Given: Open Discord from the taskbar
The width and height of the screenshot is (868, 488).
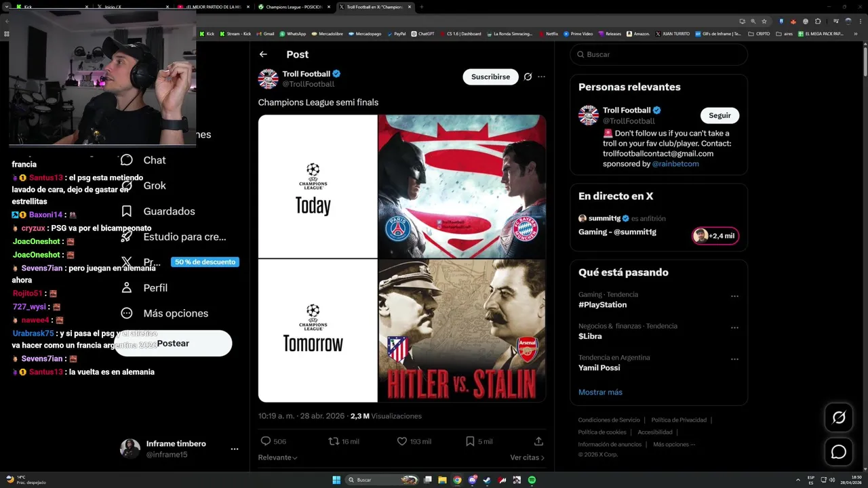Looking at the screenshot, I should 472,480.
